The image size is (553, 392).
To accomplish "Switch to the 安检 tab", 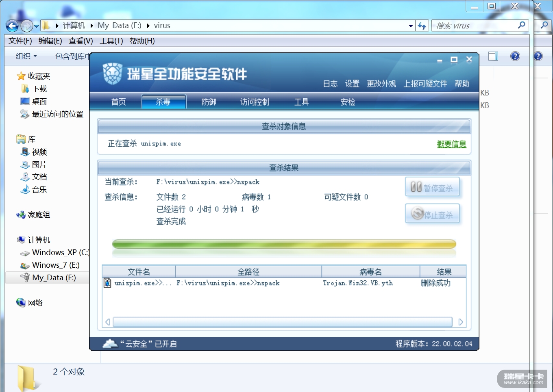I will coord(348,102).
